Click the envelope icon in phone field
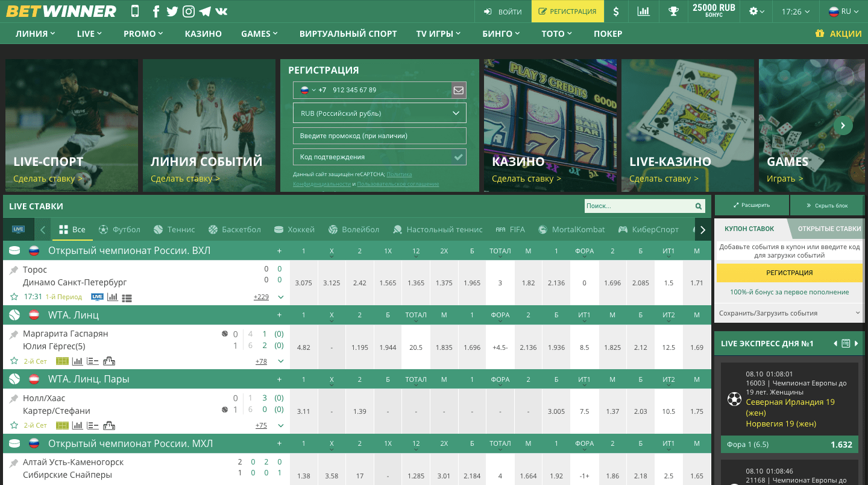868x485 pixels. tap(459, 90)
